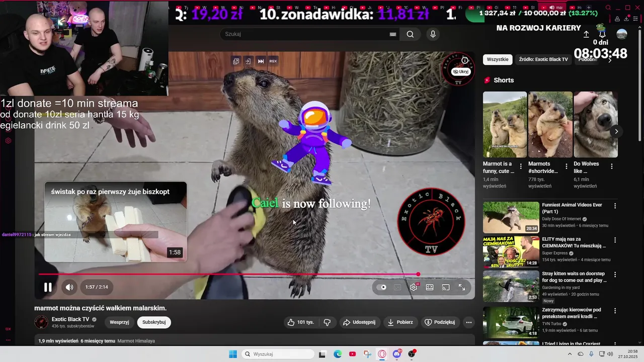The image size is (644, 362).
Task: Dislike the video with thumbs down
Action: pyautogui.click(x=327, y=322)
